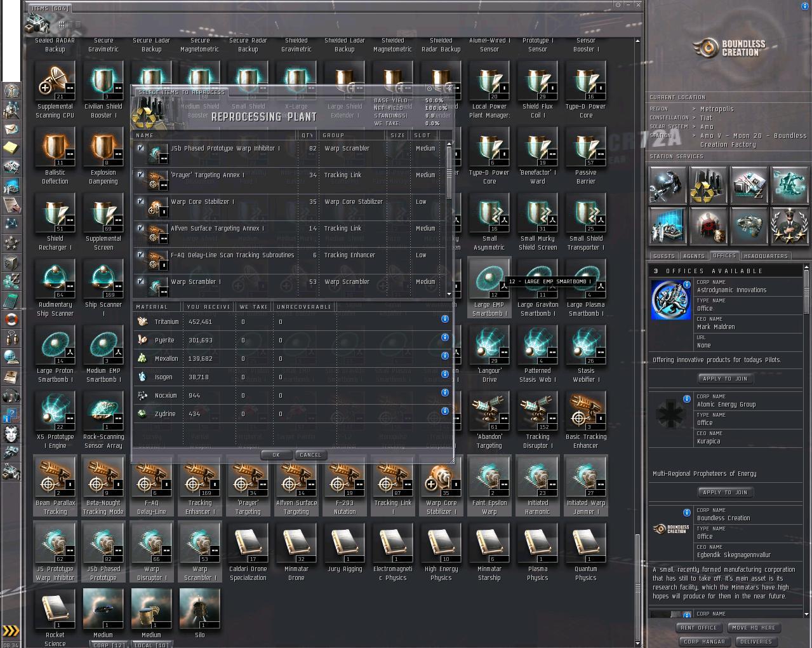Show info for Mexallon material
This screenshot has width=812, height=648.
point(445,356)
